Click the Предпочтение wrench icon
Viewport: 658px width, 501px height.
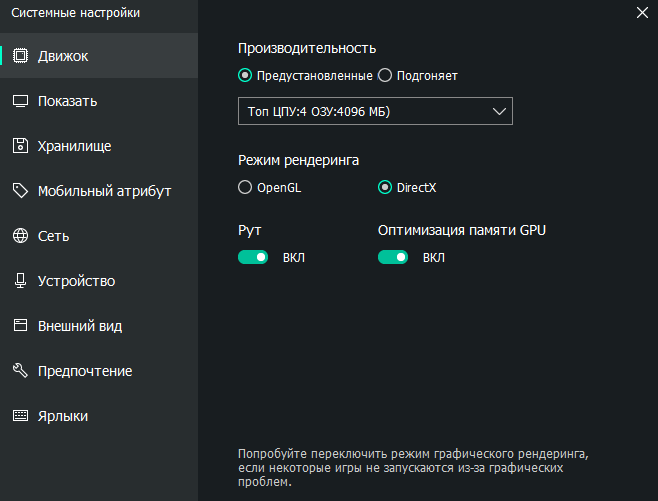[x=20, y=371]
